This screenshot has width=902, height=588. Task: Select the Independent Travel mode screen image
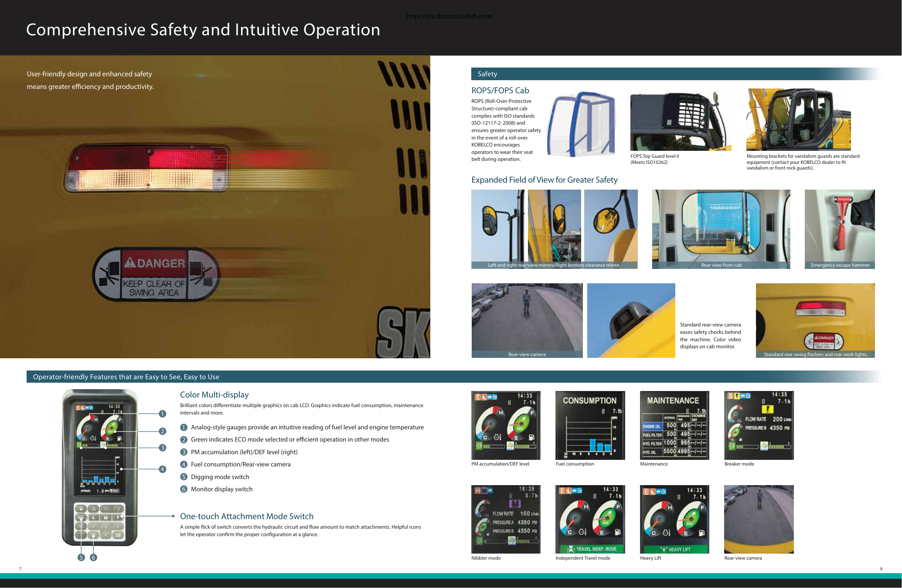coord(590,519)
